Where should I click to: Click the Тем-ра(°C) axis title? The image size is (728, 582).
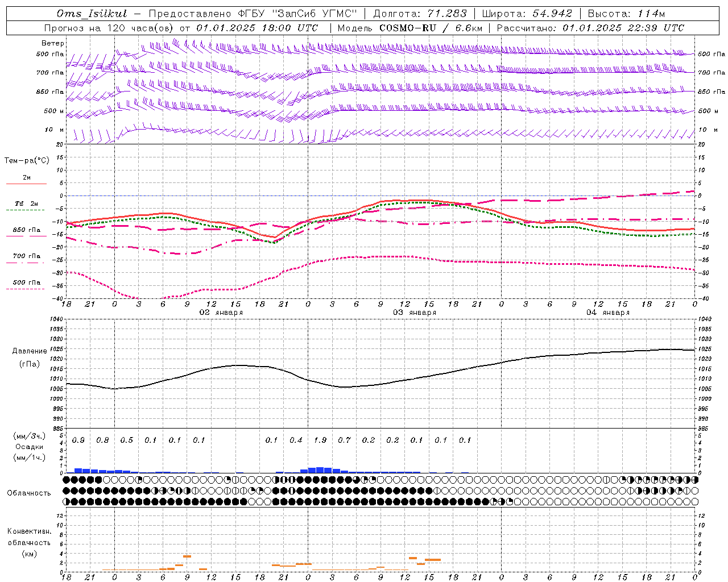point(27,161)
